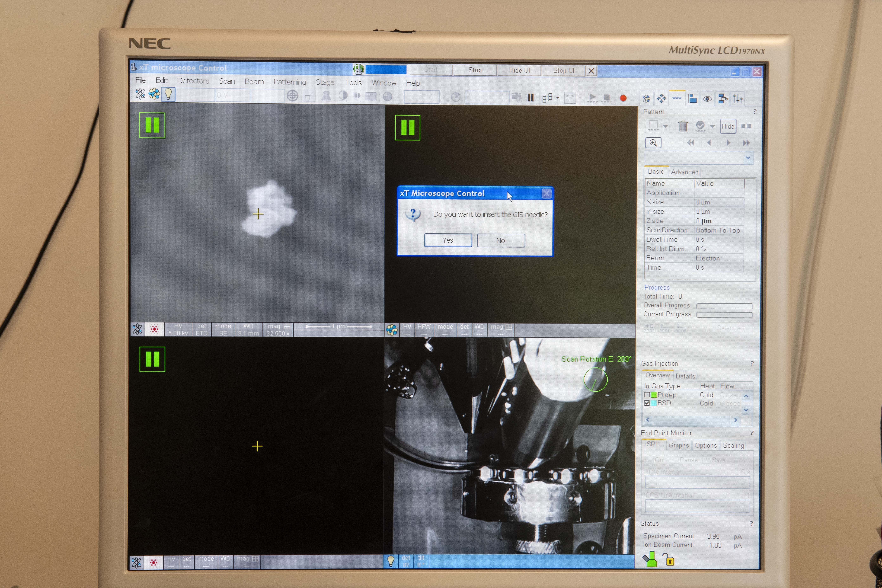Select the electron beam atom icon in toolbar
The height and width of the screenshot is (588, 882).
140,94
